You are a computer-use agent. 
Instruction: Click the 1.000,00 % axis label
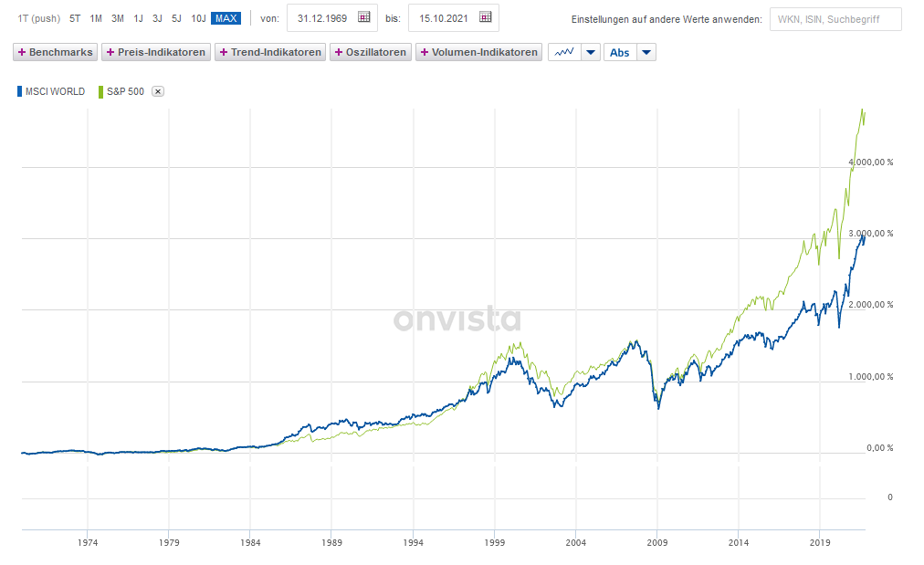tap(871, 376)
